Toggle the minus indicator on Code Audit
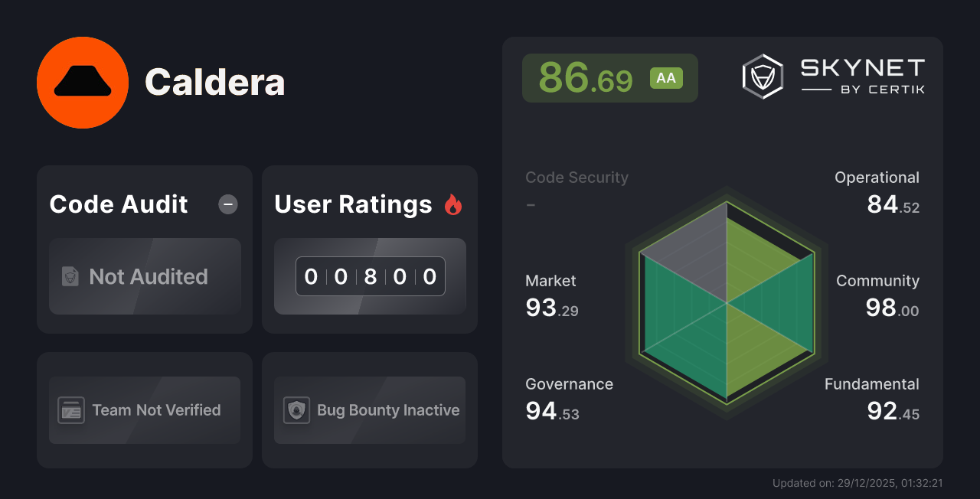 click(227, 204)
